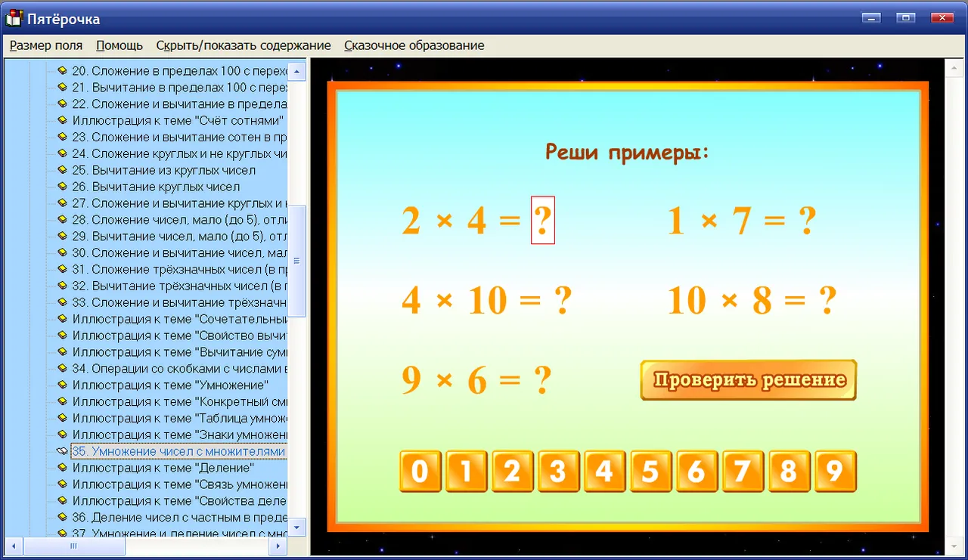Click the contents scroll down arrow
Image resolution: width=968 pixels, height=560 pixels.
296,526
